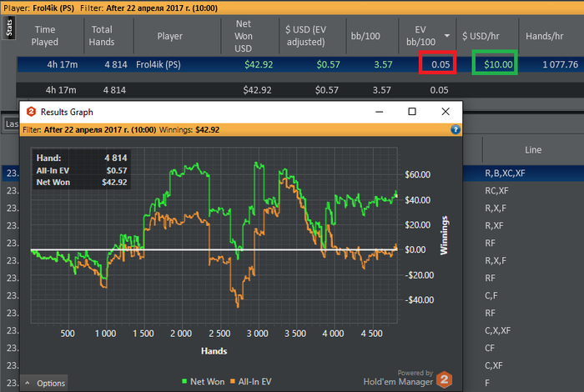
Task: Minimize the Results Graph window
Action: click(x=379, y=112)
